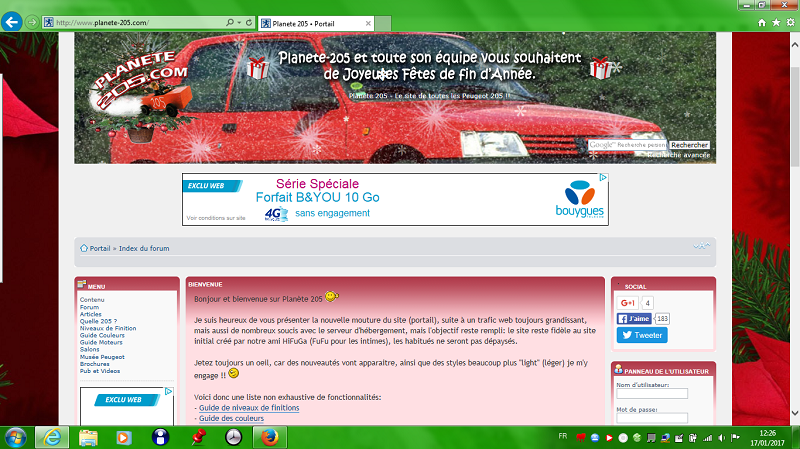Open Internet Explorer home icon
Image resolution: width=800 pixels, height=449 pixels.
[762, 22]
